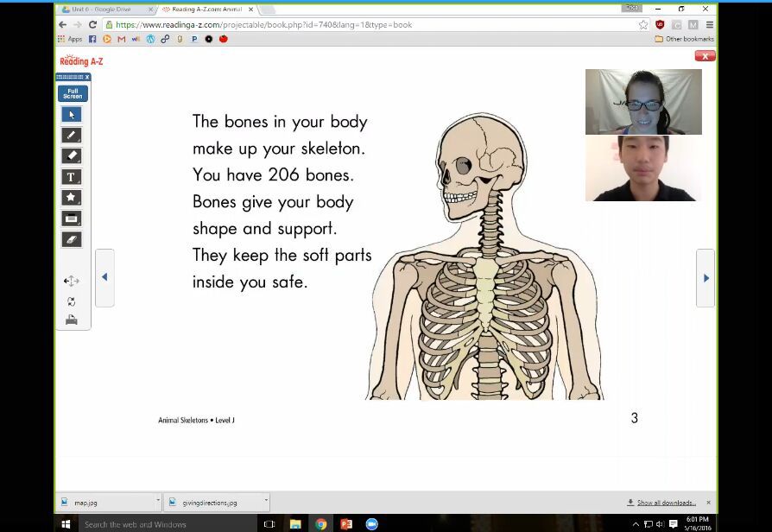Expand options arrow for givingdirections.jpg download

pyautogui.click(x=266, y=500)
